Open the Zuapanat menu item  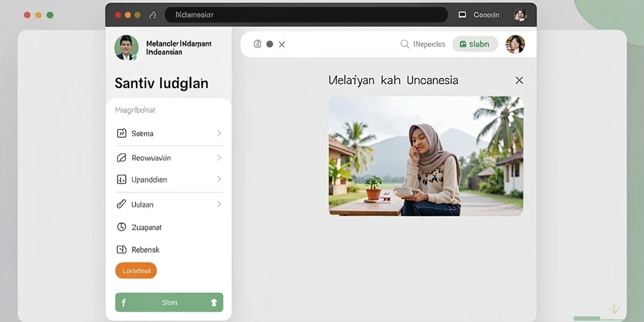tap(169, 226)
